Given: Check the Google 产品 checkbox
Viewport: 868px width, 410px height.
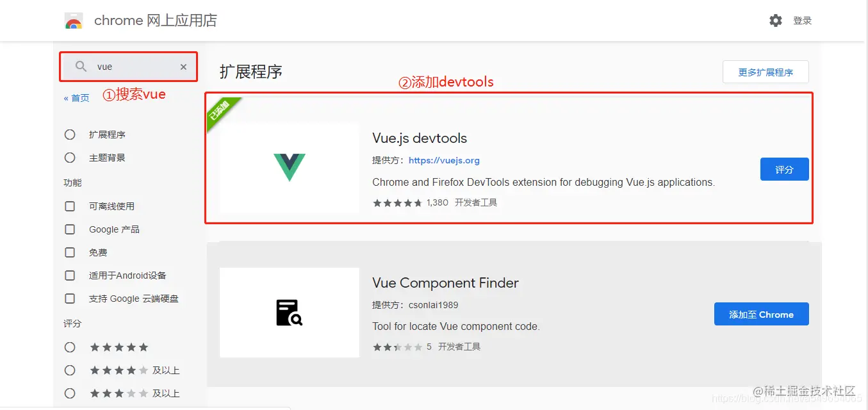Looking at the screenshot, I should click(70, 229).
